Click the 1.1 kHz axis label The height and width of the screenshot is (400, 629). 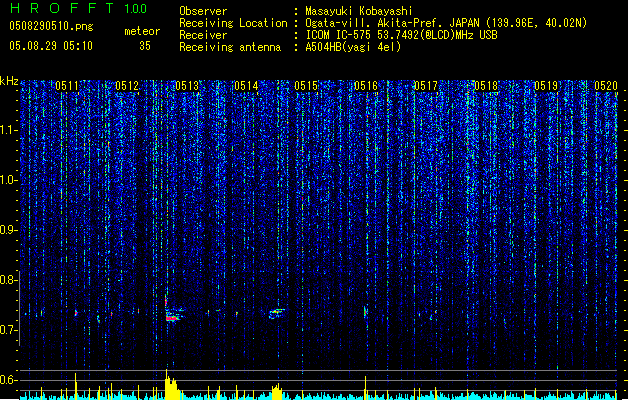click(8, 130)
